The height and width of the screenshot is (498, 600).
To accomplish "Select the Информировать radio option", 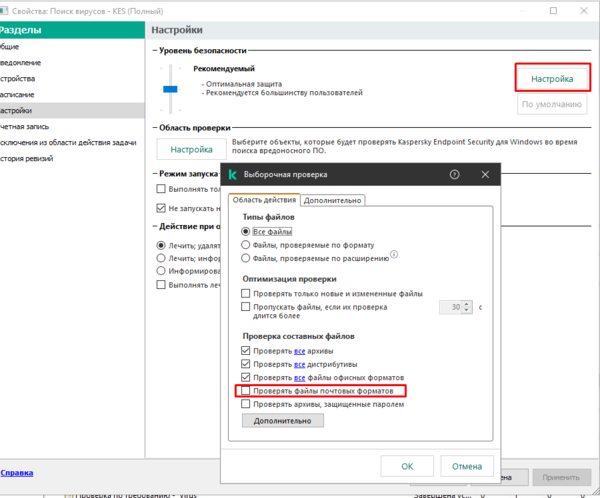I will pyautogui.click(x=161, y=271).
